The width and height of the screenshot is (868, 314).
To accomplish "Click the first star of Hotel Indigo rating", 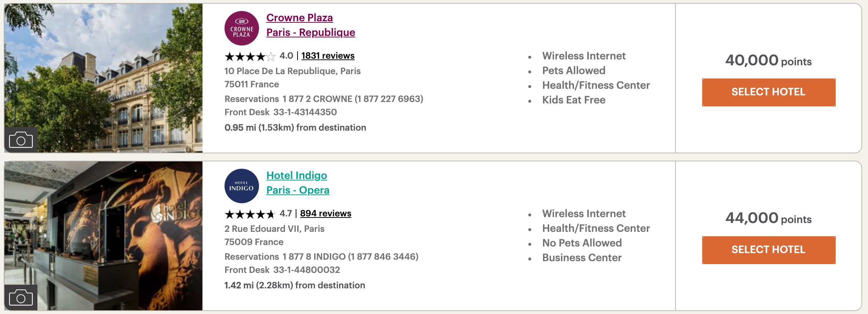I will point(229,214).
